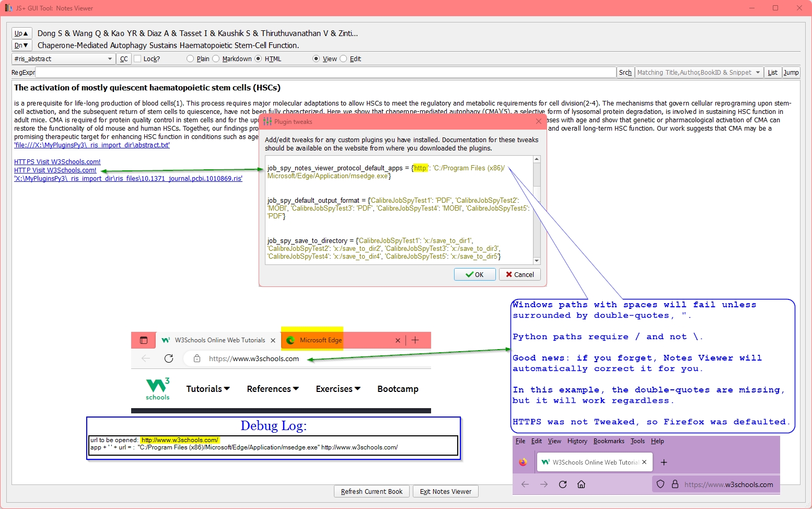The height and width of the screenshot is (509, 812).
Task: Close the Microsoft Edge tab
Action: (x=398, y=340)
